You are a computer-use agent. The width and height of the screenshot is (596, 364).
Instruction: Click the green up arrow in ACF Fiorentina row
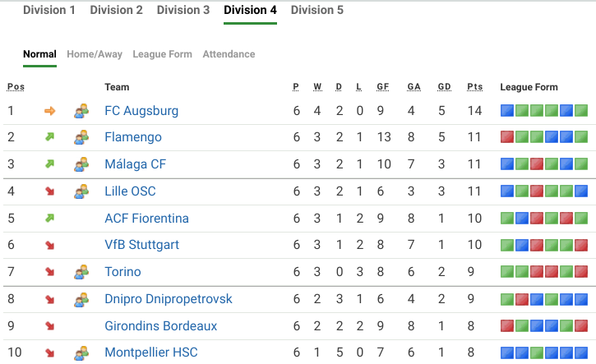[x=50, y=219]
